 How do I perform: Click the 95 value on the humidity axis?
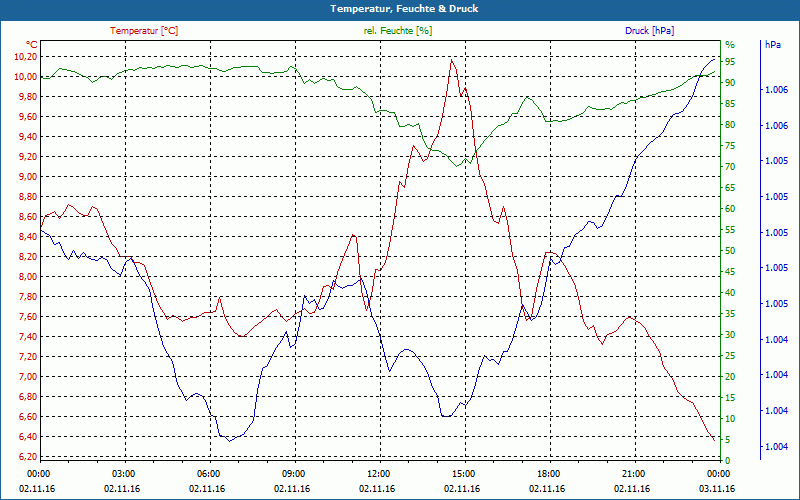point(730,62)
